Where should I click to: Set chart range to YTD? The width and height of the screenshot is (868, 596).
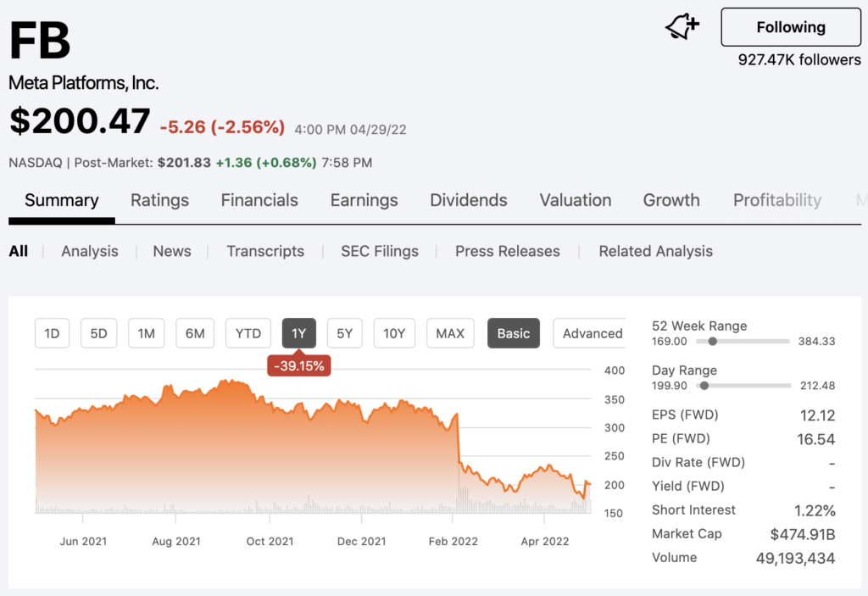248,333
